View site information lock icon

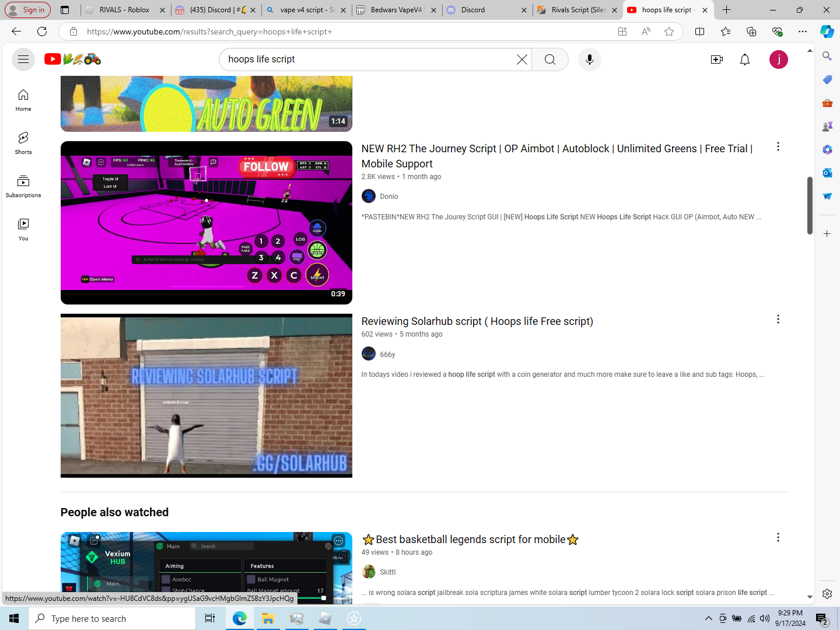[x=73, y=32]
